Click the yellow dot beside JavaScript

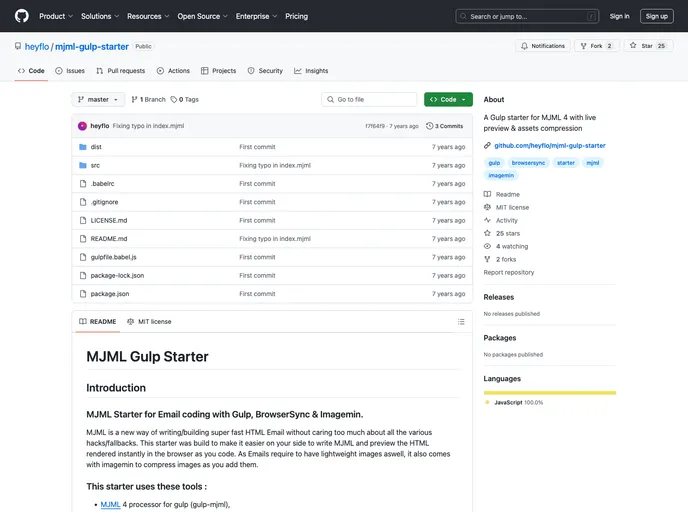(x=487, y=402)
